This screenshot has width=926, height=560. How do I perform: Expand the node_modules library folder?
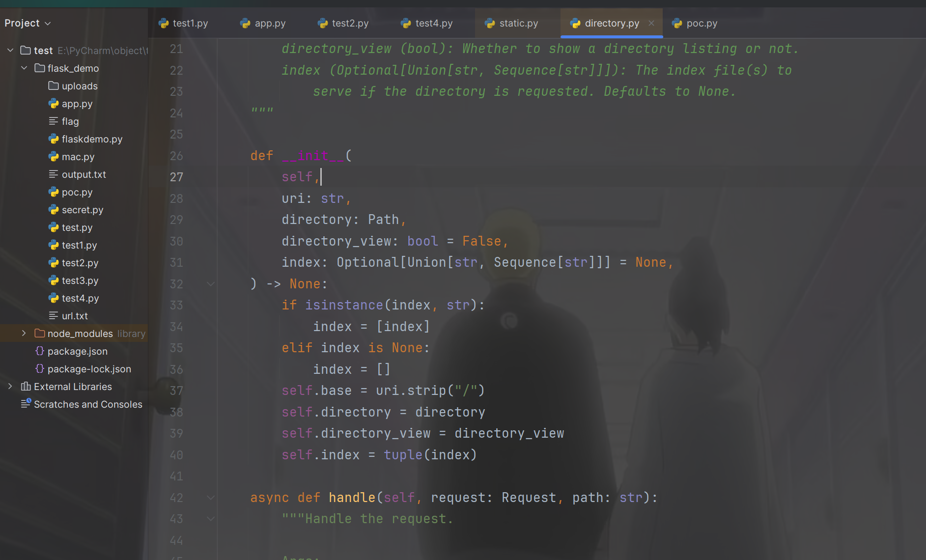tap(24, 334)
